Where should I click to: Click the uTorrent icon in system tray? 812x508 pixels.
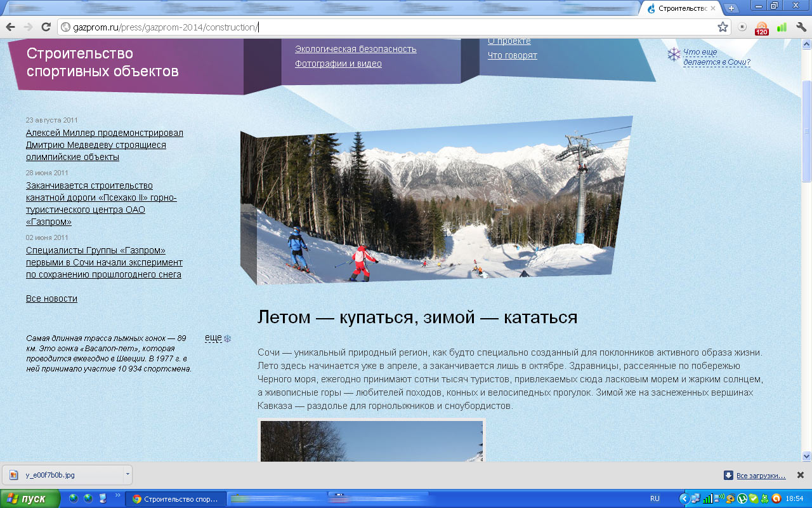[x=743, y=498]
